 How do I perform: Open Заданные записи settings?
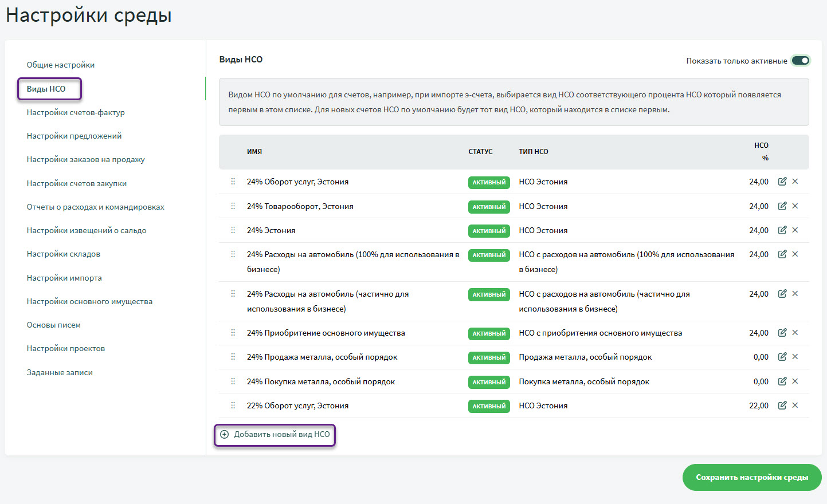pyautogui.click(x=60, y=372)
